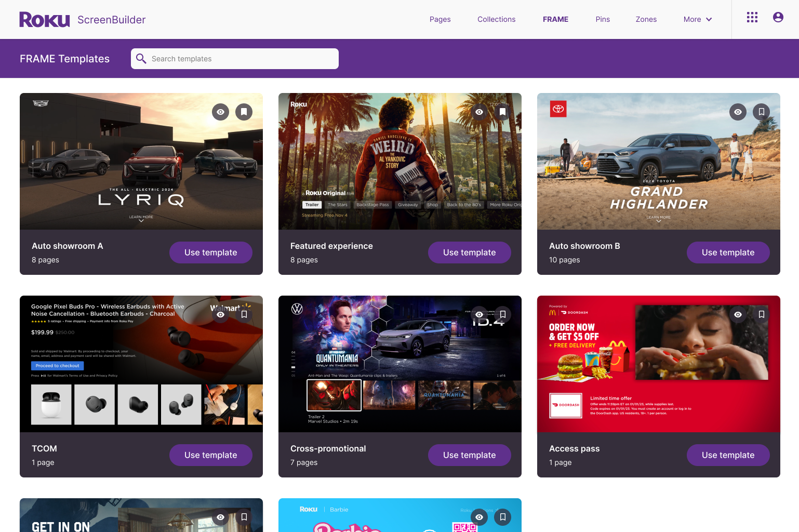Preview Access pass template with eye icon

pos(738,314)
